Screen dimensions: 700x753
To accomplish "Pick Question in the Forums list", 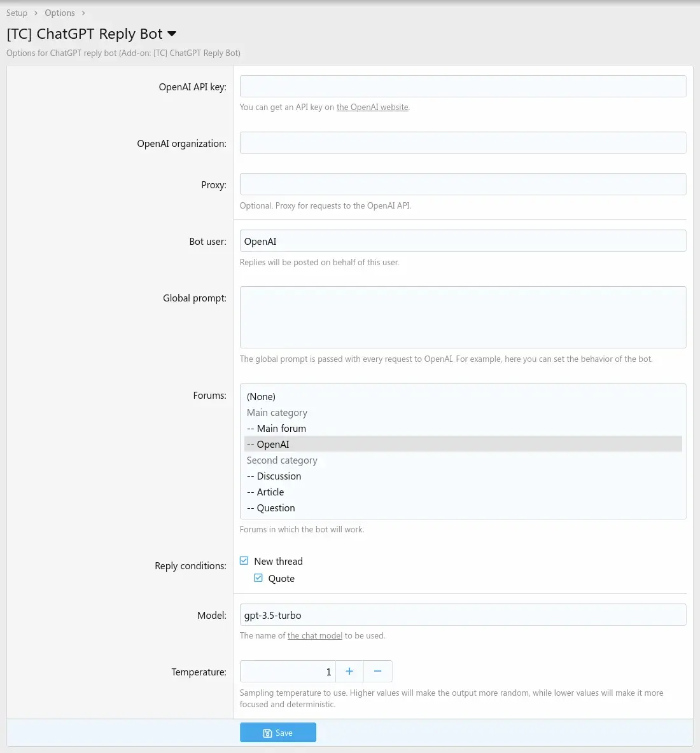I will pos(276,508).
